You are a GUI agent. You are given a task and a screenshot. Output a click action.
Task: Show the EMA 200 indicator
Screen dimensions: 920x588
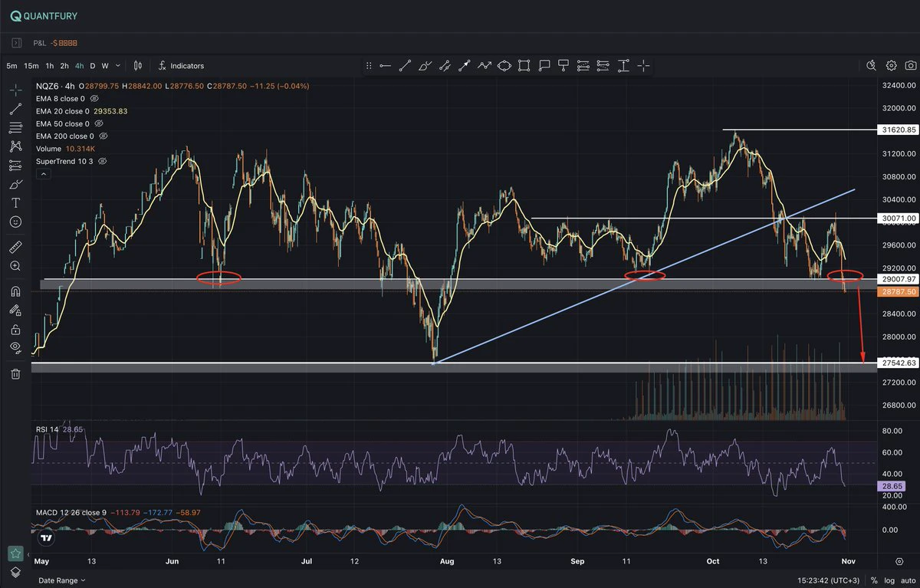tap(103, 136)
